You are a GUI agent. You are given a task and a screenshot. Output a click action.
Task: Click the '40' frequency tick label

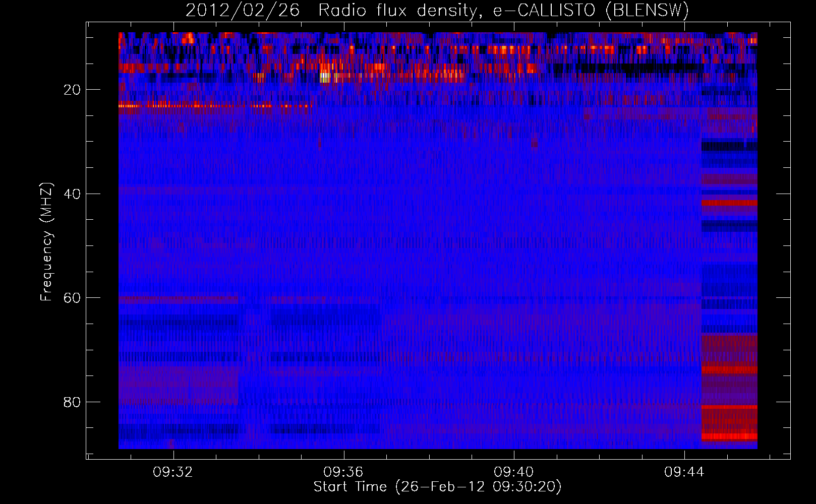(72, 194)
